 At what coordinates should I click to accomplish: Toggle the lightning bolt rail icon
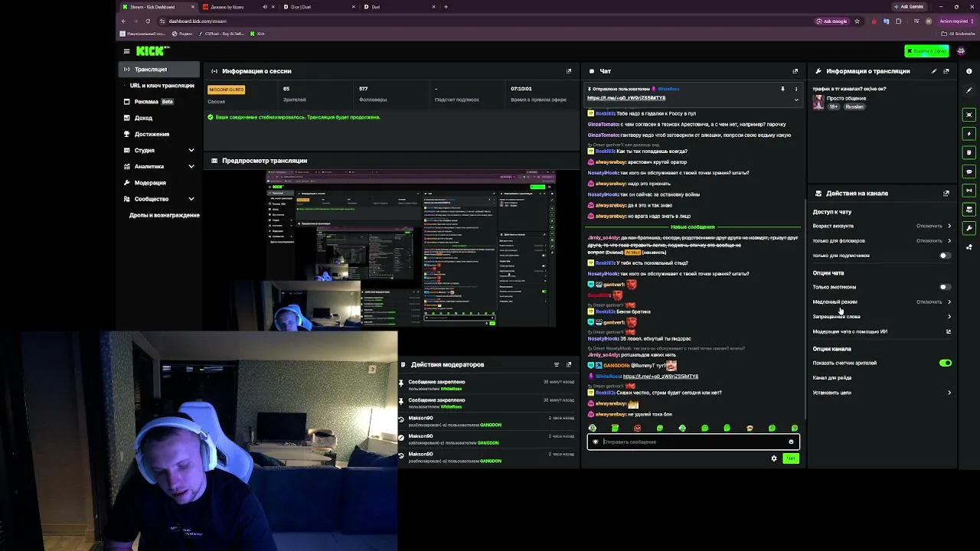click(969, 134)
